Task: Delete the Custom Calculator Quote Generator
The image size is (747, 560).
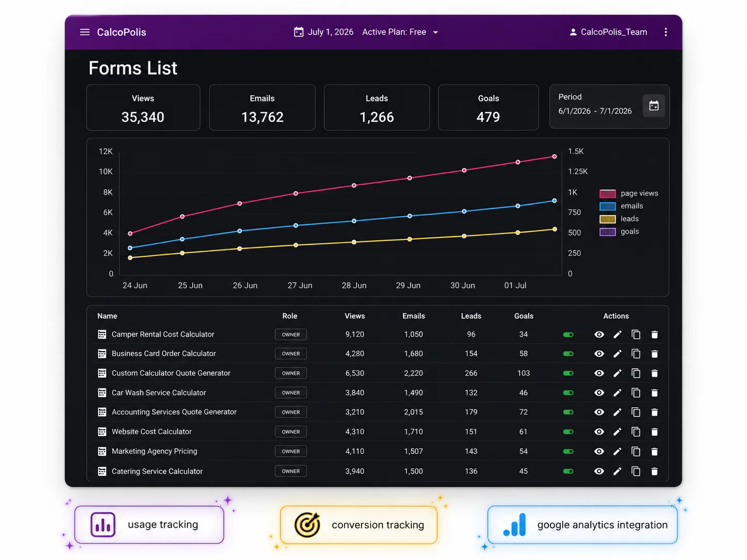Action: coord(655,373)
